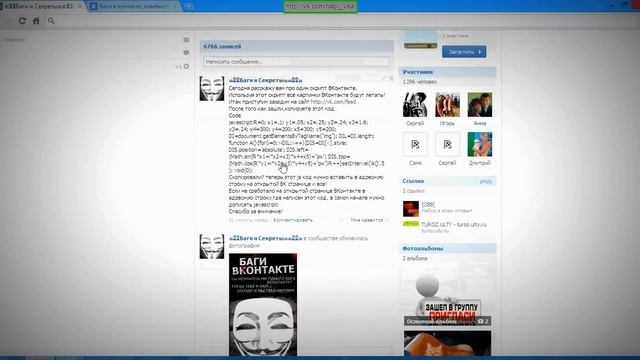Close the second Баги в контакте tab
The image size is (640, 360).
pyautogui.click(x=175, y=6)
